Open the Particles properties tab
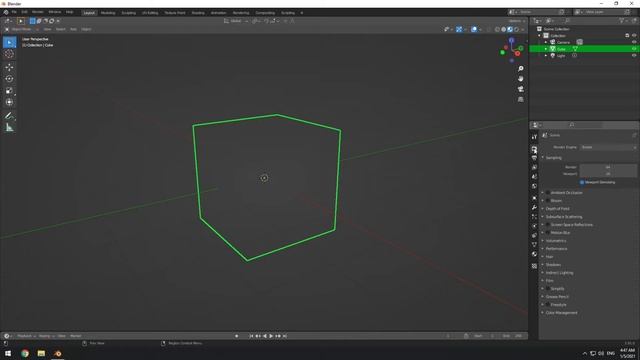 [x=534, y=217]
